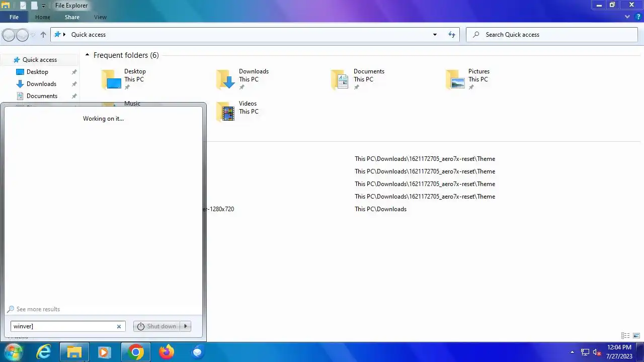Open the File Explorer help icon
The height and width of the screenshot is (362, 644).
pyautogui.click(x=638, y=17)
